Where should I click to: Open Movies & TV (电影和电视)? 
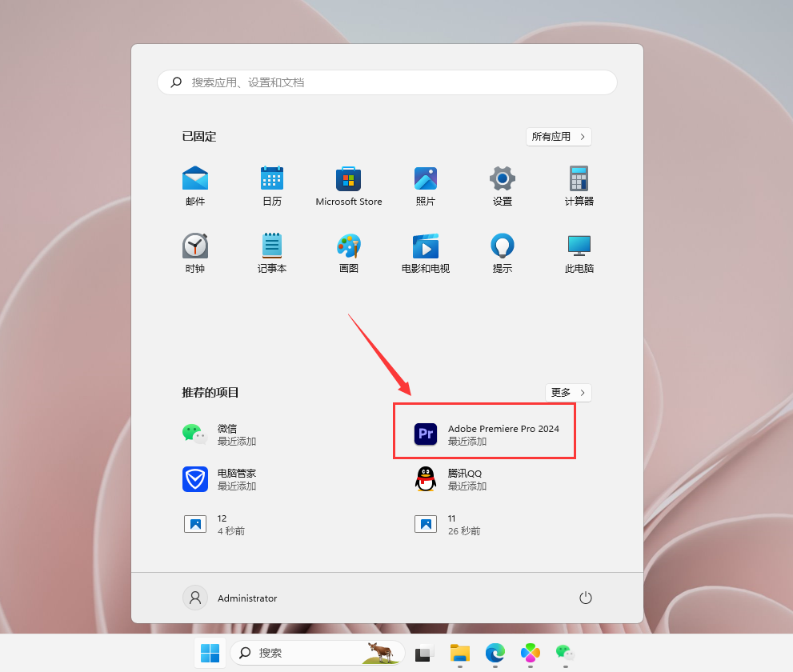click(426, 254)
